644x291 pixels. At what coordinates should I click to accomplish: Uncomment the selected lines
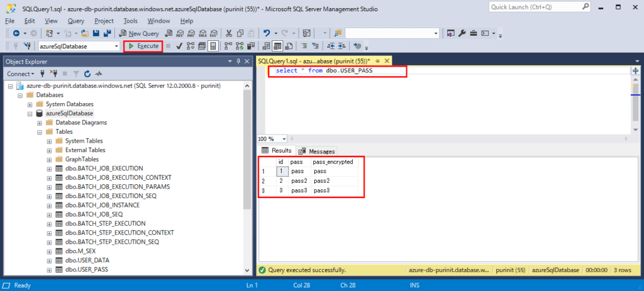316,46
